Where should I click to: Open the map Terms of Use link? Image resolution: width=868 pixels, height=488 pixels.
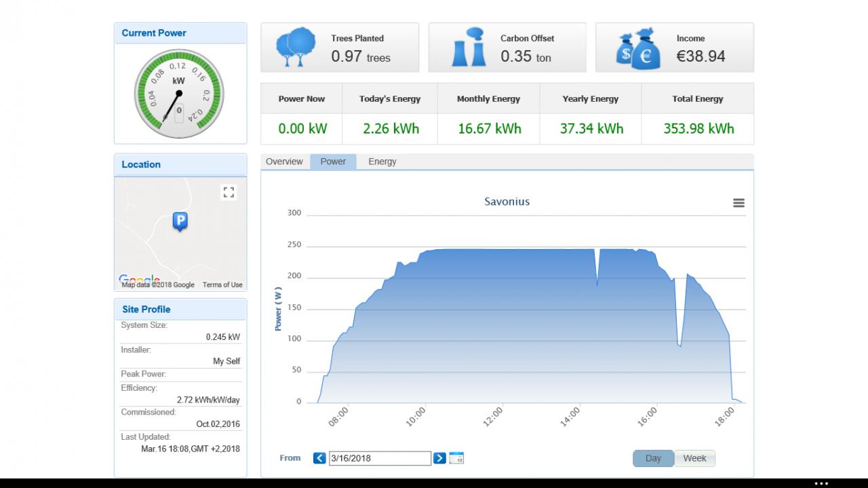pos(222,285)
